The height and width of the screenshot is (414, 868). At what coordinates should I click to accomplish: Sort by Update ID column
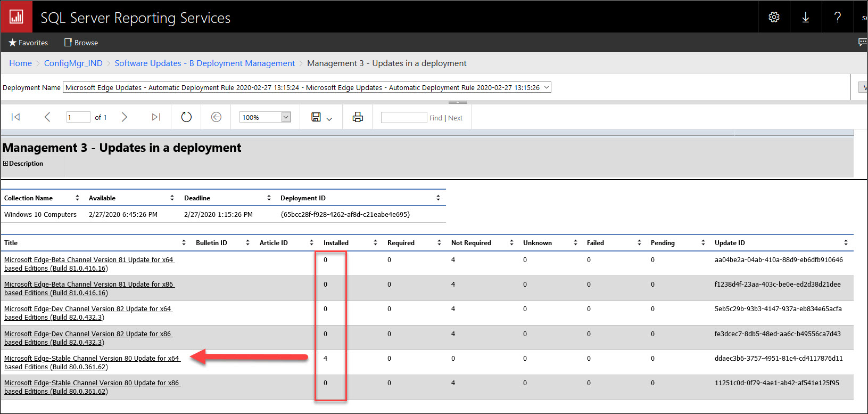coord(846,242)
